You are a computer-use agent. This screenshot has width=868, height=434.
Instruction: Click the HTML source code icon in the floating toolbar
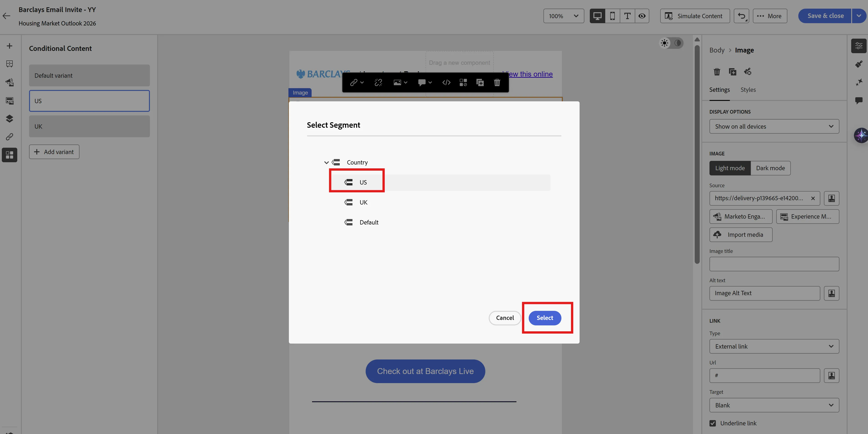pyautogui.click(x=446, y=83)
